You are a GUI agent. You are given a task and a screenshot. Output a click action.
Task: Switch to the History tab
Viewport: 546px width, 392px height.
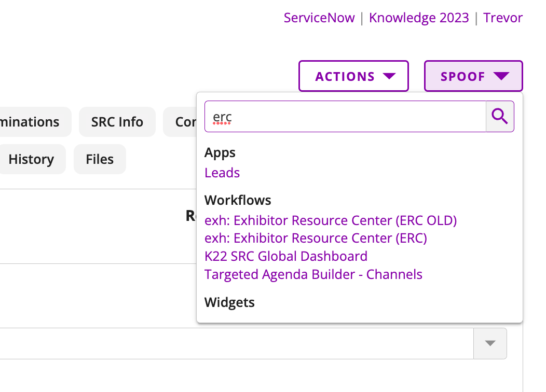click(x=31, y=159)
